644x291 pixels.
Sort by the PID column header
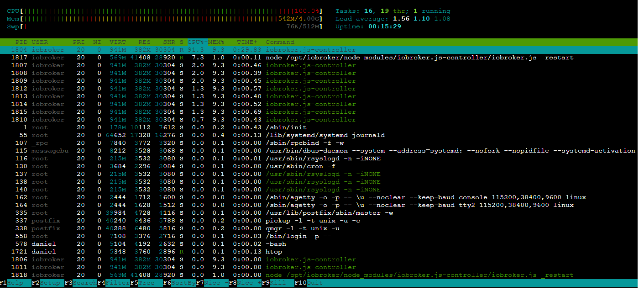coord(21,42)
